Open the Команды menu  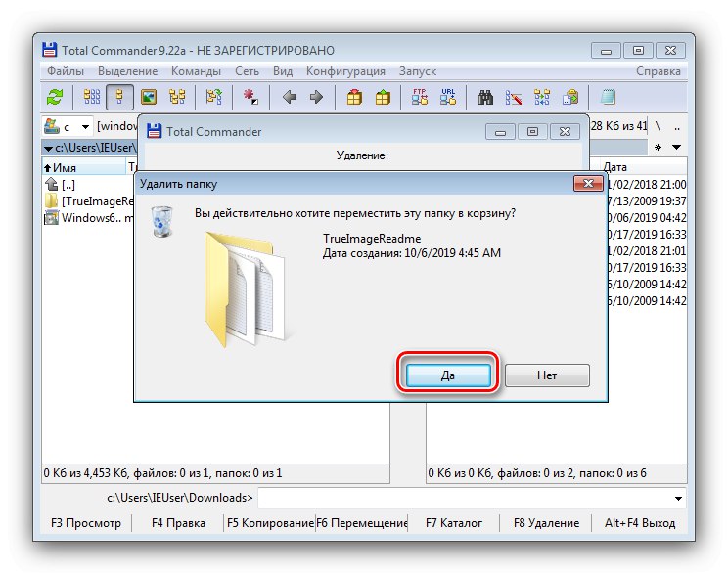tap(196, 71)
